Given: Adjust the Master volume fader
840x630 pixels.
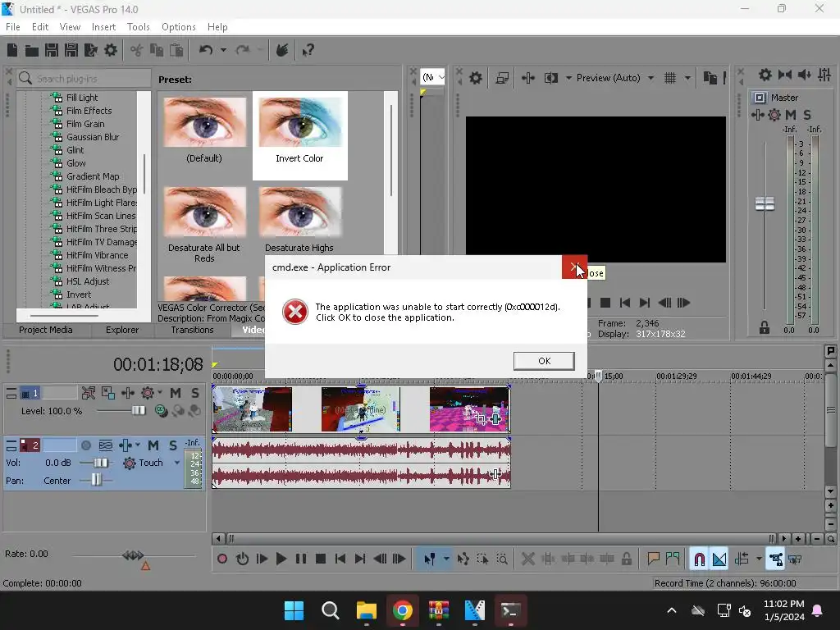Looking at the screenshot, I should 765,203.
